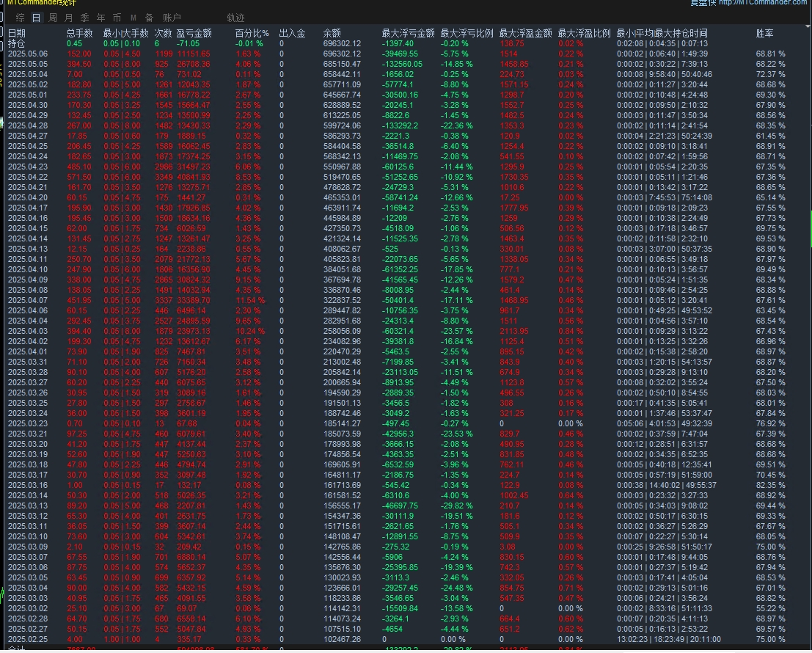Image resolution: width=812 pixels, height=653 pixels.
Task: Open the 季 quarterly tab
Action: coord(84,18)
